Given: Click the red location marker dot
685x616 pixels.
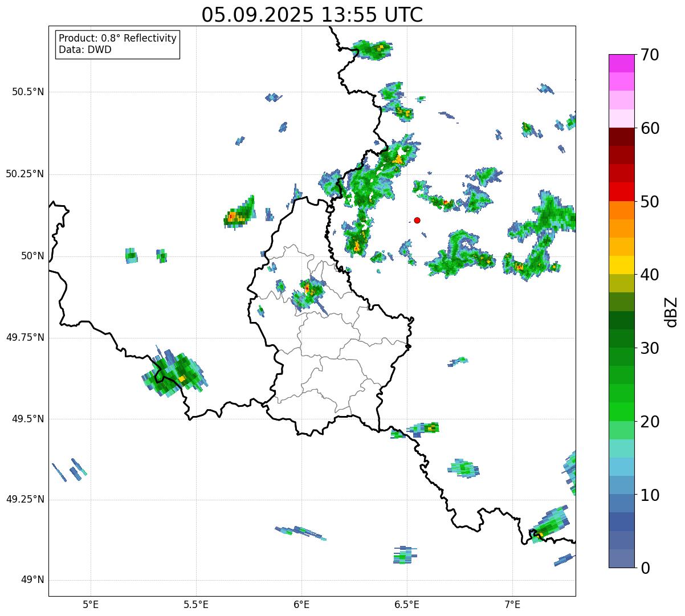Looking at the screenshot, I should [x=417, y=220].
